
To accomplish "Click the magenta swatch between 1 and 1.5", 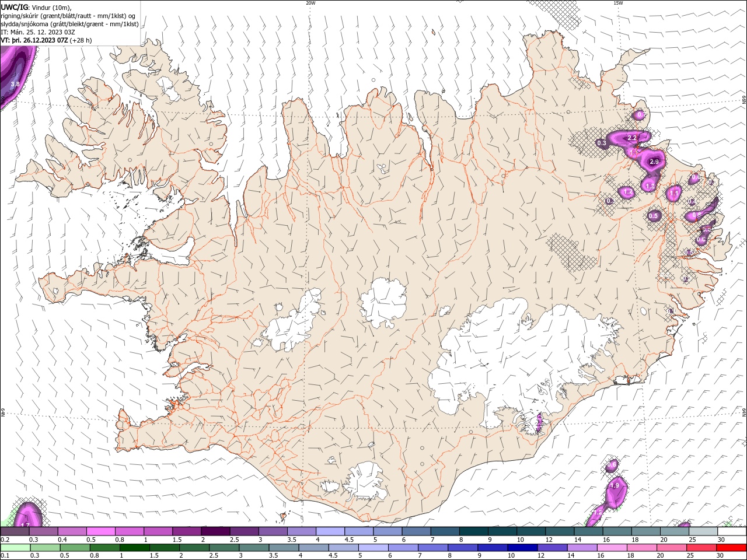I will [158, 531].
